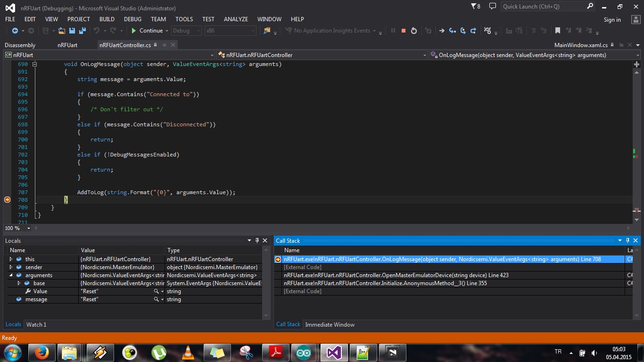The image size is (644, 362).
Task: Switch to the Watch 1 tab
Action: point(36,325)
